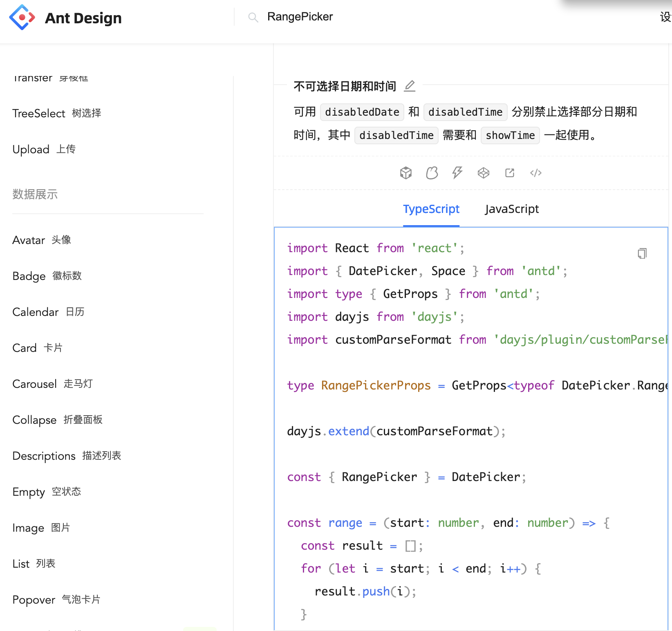Image resolution: width=672 pixels, height=631 pixels.
Task: Click the code line "import React from 'react';"
Action: click(376, 248)
